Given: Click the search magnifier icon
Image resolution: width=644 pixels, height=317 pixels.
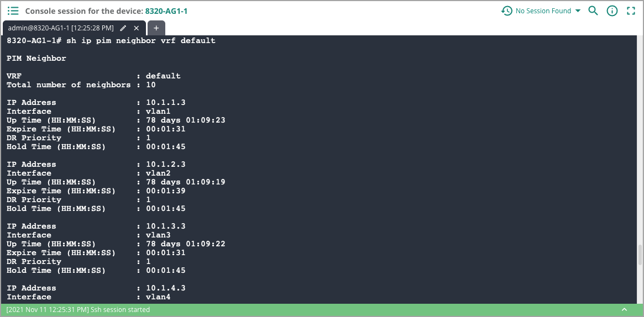Looking at the screenshot, I should click(593, 10).
